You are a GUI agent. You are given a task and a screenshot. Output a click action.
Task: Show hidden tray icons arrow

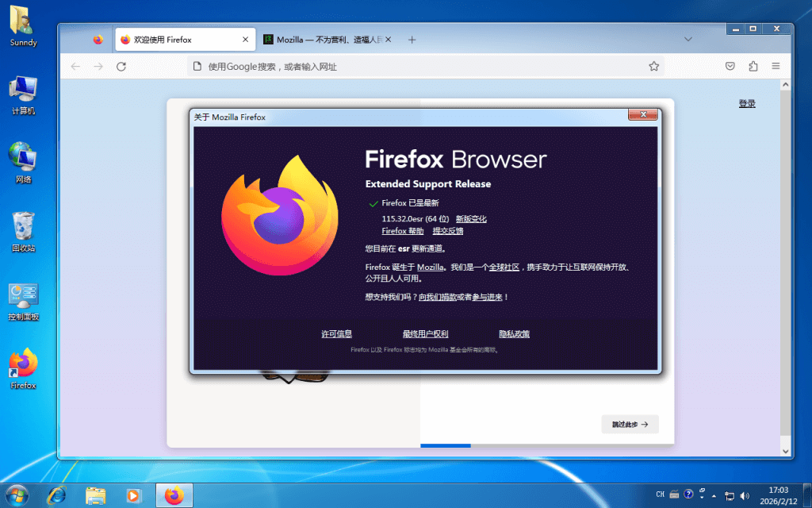coord(714,496)
